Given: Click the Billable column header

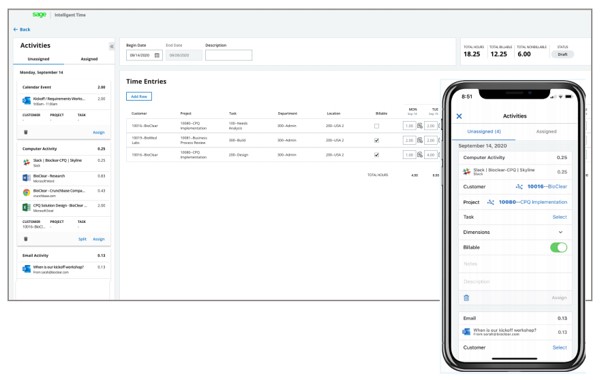Looking at the screenshot, I should click(381, 114).
